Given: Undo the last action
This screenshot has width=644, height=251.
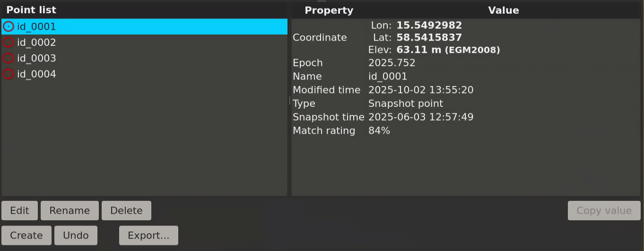Looking at the screenshot, I should pyautogui.click(x=76, y=235).
